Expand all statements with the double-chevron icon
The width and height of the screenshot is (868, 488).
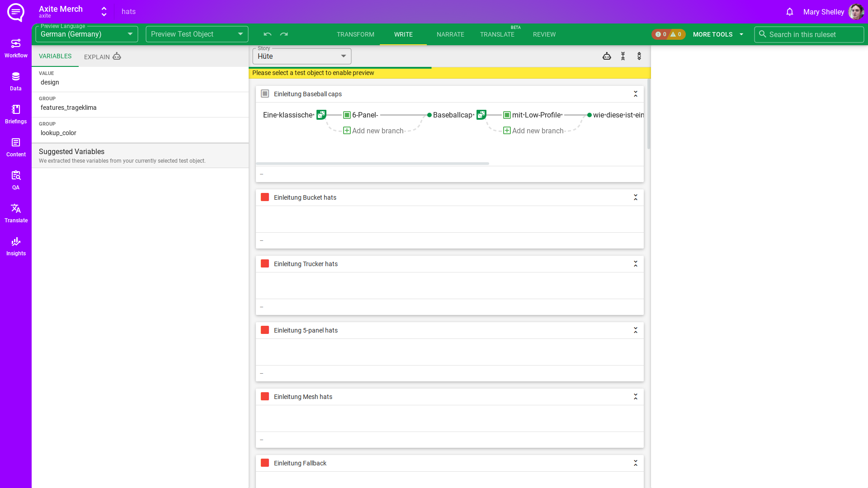tap(639, 56)
